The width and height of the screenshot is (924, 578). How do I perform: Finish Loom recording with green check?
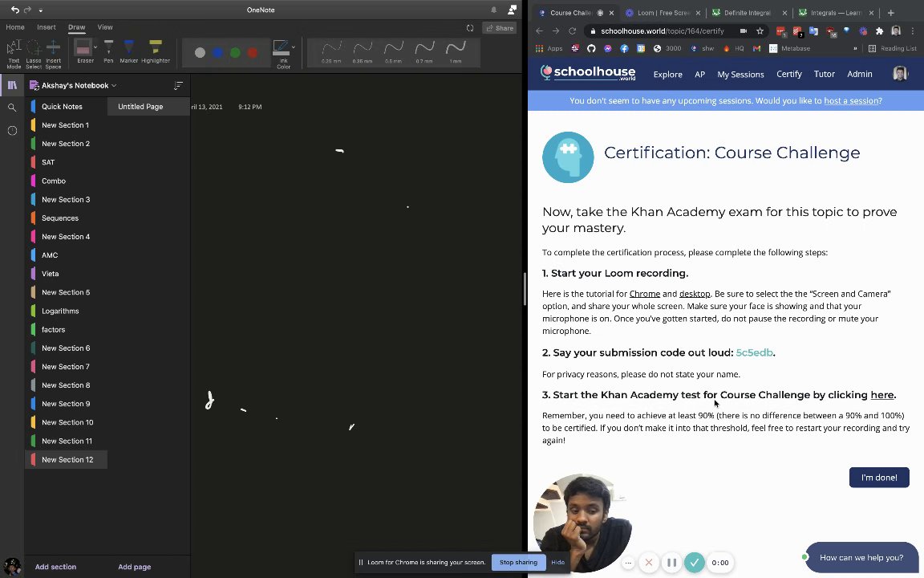tap(694, 563)
